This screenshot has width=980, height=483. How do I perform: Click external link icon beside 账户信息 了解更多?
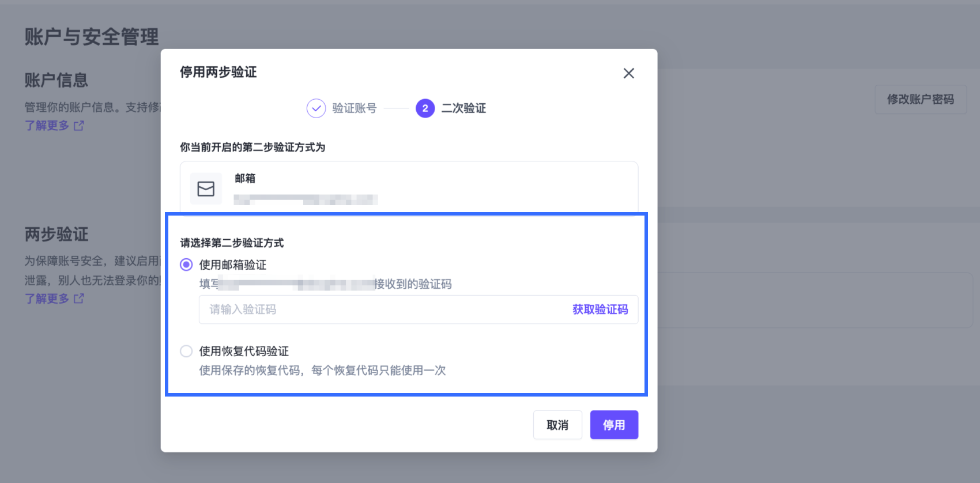(79, 126)
